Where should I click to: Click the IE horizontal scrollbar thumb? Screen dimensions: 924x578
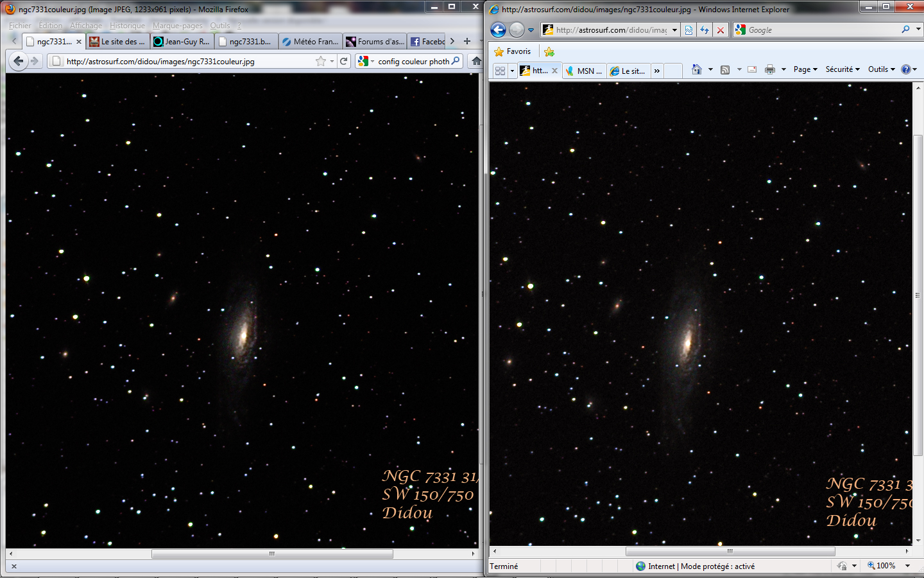click(730, 551)
